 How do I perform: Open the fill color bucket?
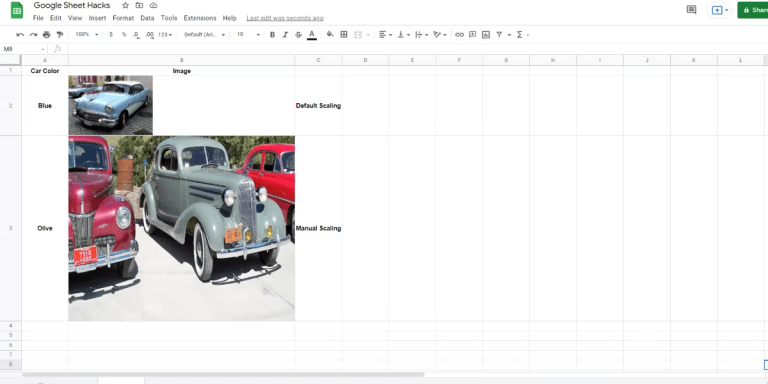point(330,35)
